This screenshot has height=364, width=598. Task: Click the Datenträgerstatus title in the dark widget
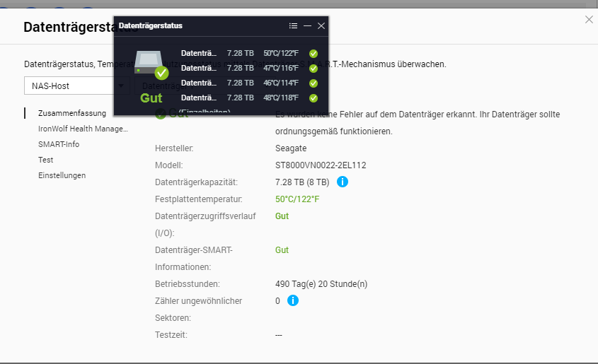pyautogui.click(x=151, y=26)
